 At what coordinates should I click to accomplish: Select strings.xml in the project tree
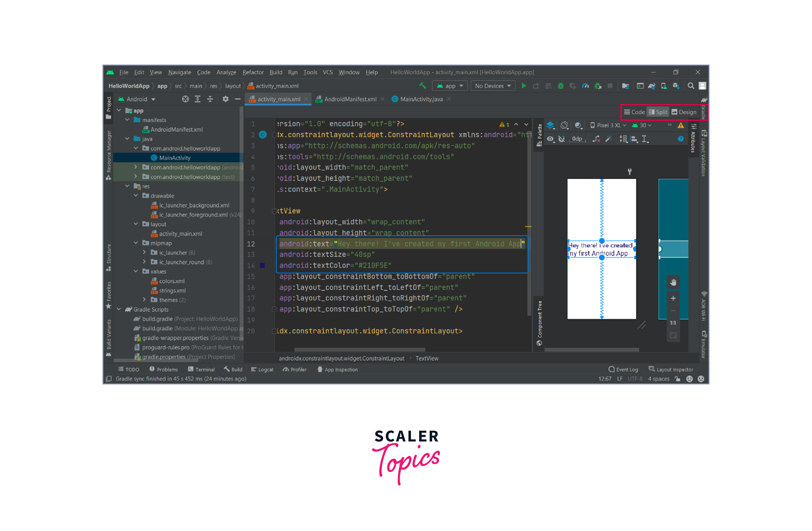172,290
